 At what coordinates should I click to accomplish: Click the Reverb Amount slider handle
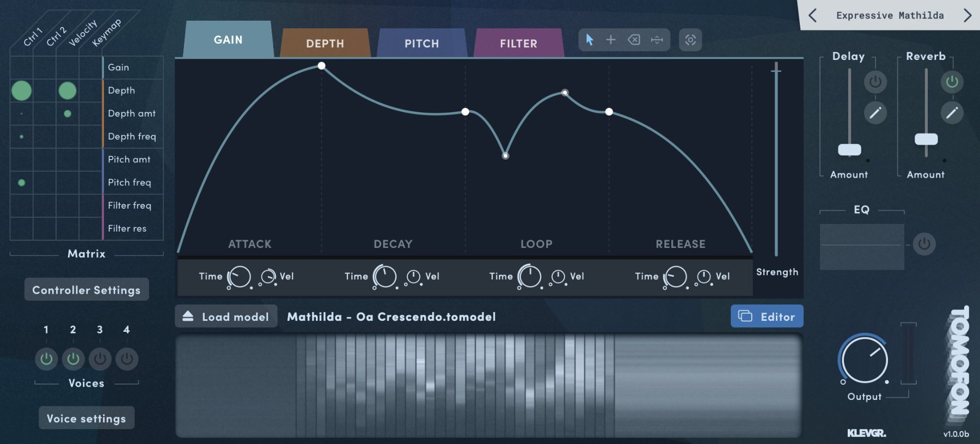(926, 139)
